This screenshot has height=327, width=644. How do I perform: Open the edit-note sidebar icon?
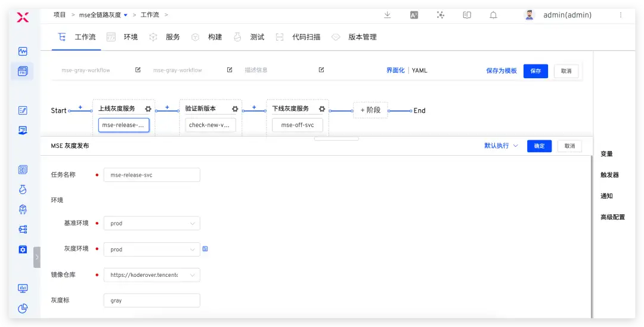(x=23, y=110)
